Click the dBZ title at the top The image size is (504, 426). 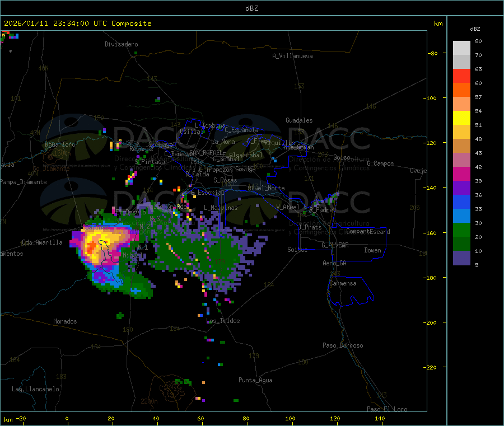point(251,8)
